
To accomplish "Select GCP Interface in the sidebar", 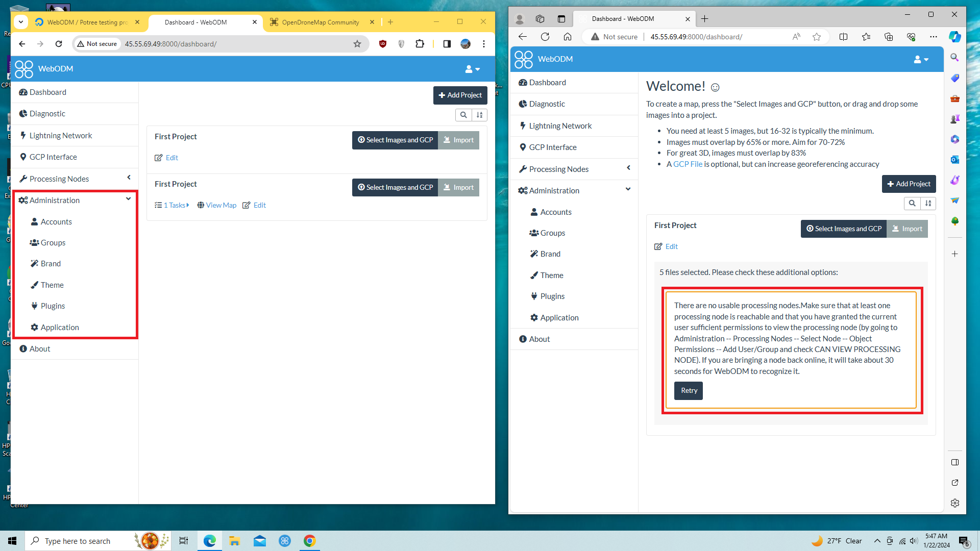I will click(x=53, y=157).
